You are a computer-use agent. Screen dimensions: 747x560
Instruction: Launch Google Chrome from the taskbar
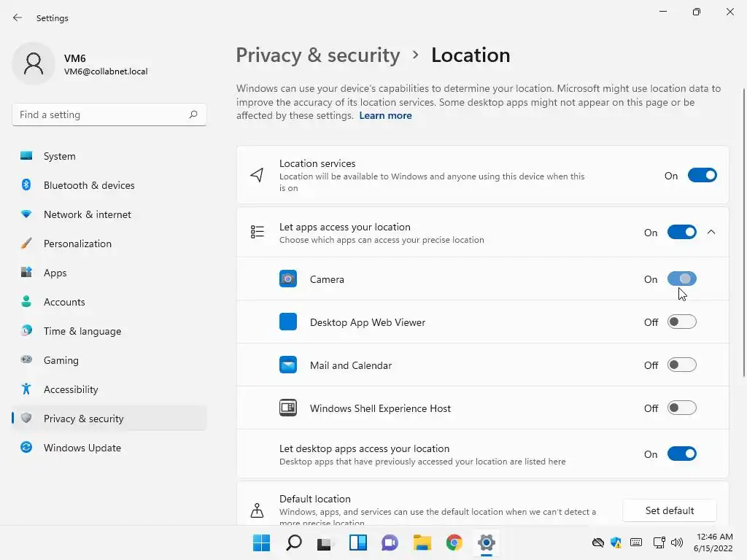coord(454,542)
